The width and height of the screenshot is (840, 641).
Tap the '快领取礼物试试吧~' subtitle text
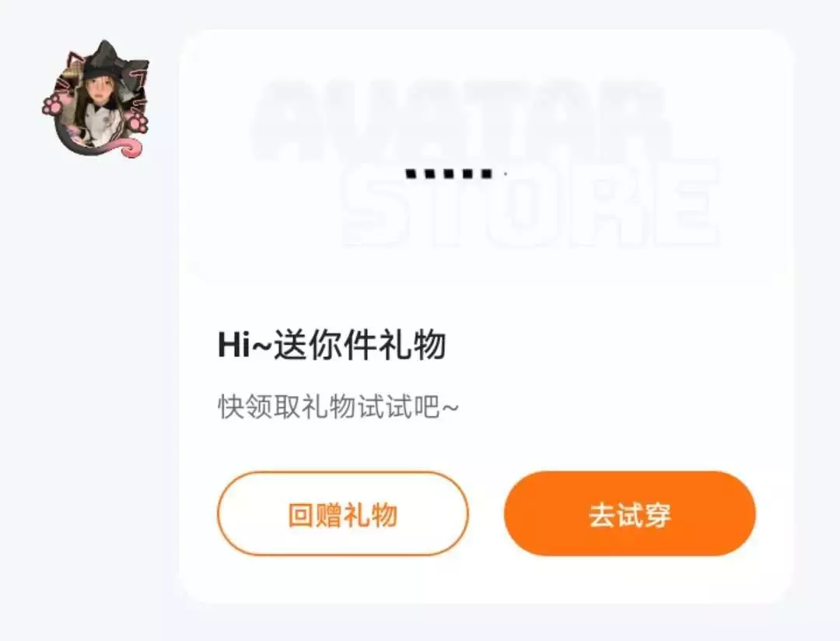point(338,407)
